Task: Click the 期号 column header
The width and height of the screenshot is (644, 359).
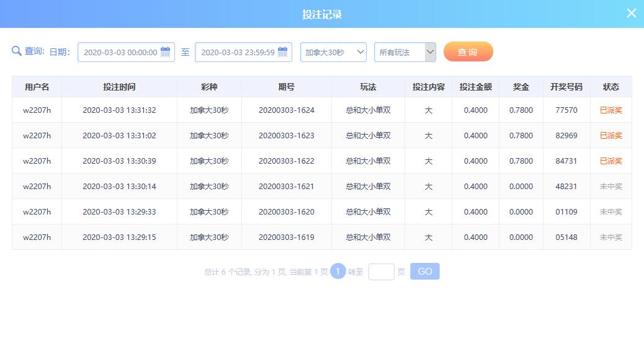Action: click(x=286, y=87)
